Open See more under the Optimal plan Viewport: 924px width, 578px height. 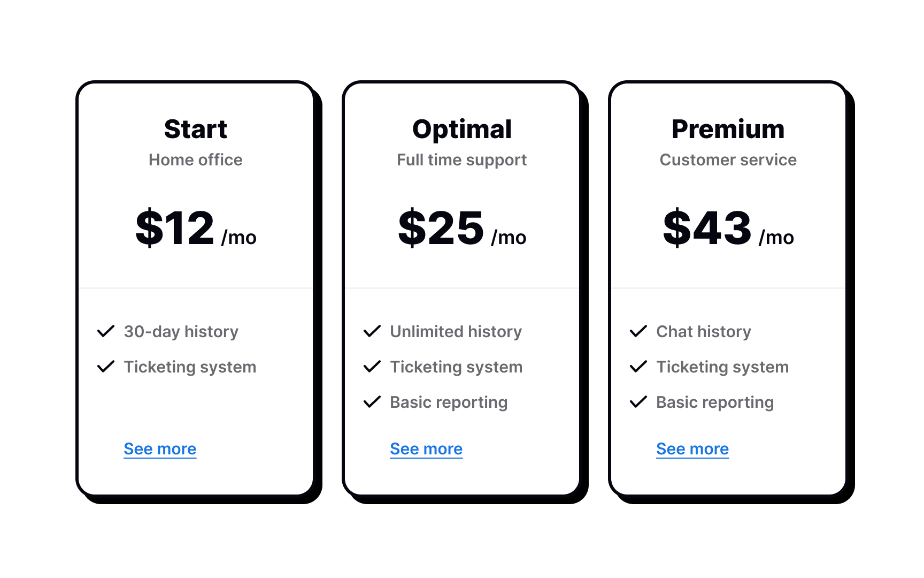[426, 449]
